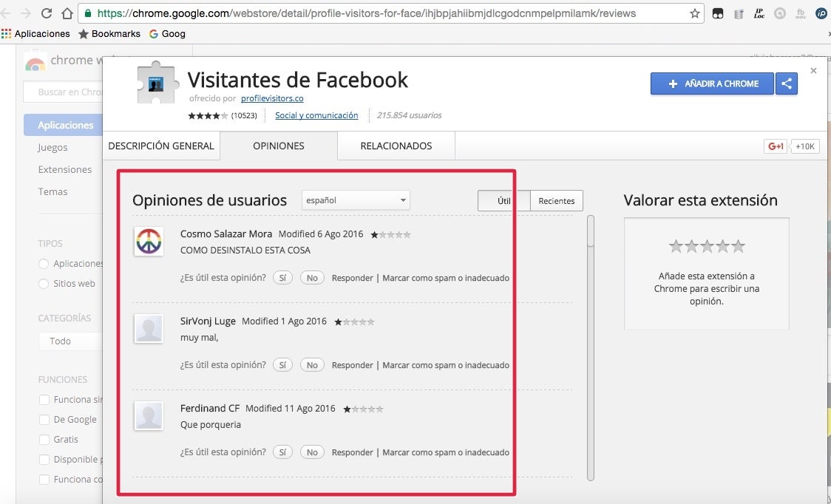Bookmark this page with the star icon

[694, 14]
